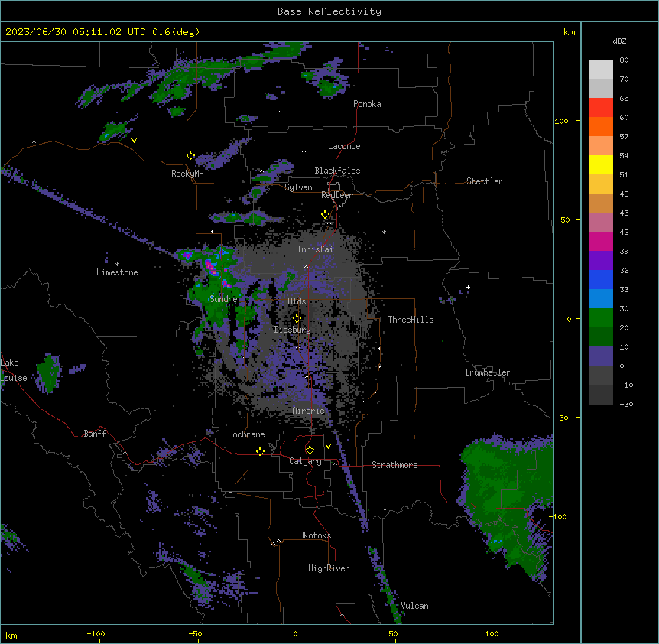659x644 pixels.
Task: Pick the magenta 39-42 dBZ legend color
Action: pyautogui.click(x=601, y=241)
